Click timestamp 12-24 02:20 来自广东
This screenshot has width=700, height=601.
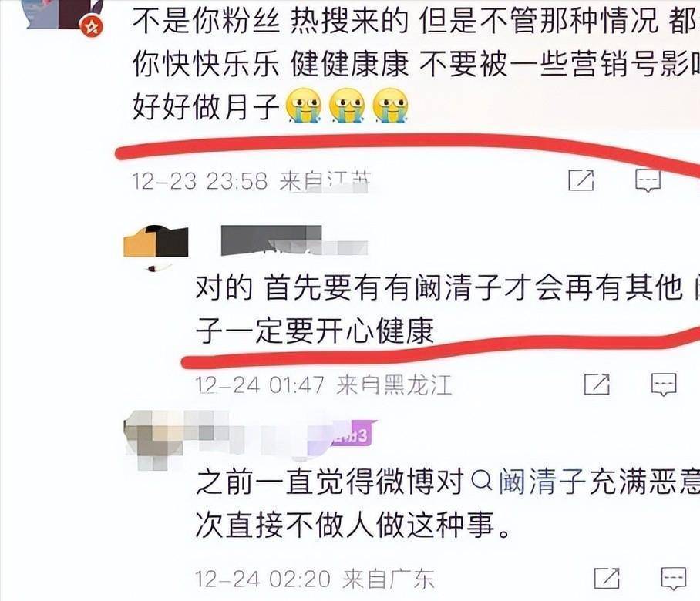(315, 579)
